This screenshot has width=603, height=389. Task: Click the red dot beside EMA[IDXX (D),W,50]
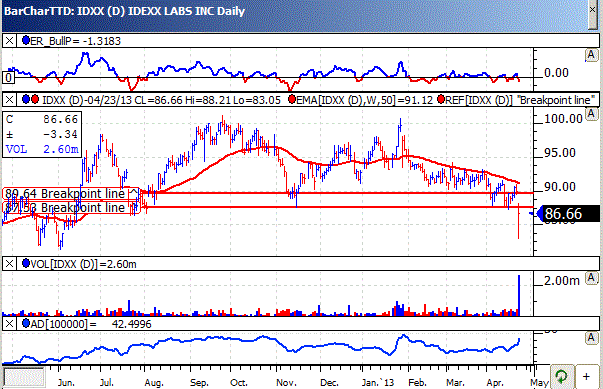(292, 100)
